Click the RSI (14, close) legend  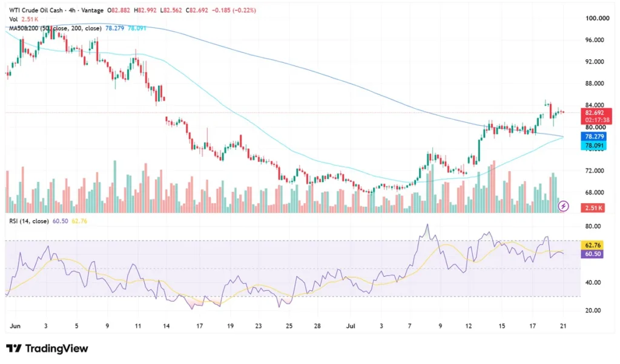(29, 221)
